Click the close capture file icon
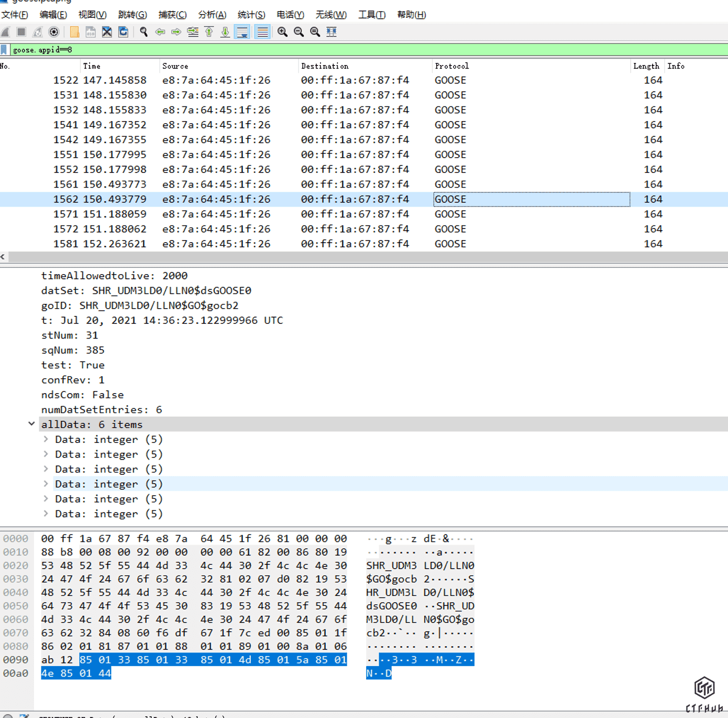Image resolution: width=728 pixels, height=718 pixels. pos(107,32)
